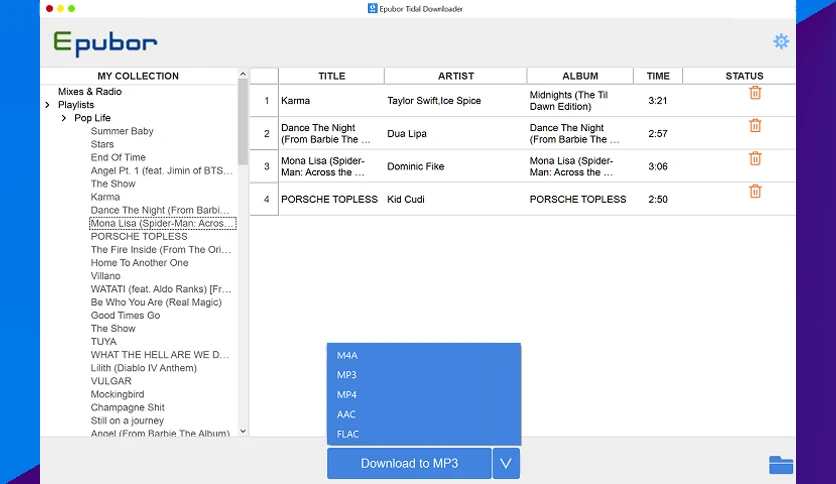Click the Epubor logo
This screenshot has height=484, width=836.
tap(105, 43)
